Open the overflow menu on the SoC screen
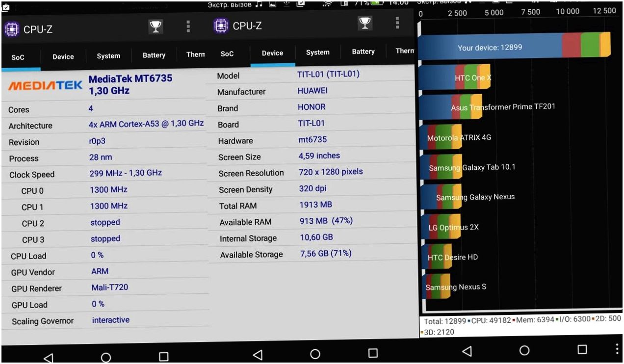This screenshot has height=364, width=624. point(188,27)
